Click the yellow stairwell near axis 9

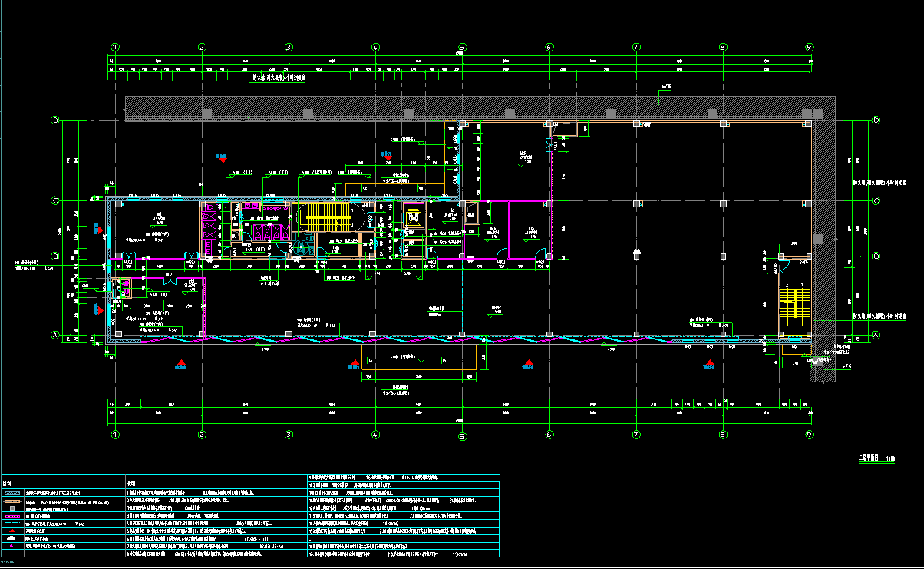(x=794, y=302)
